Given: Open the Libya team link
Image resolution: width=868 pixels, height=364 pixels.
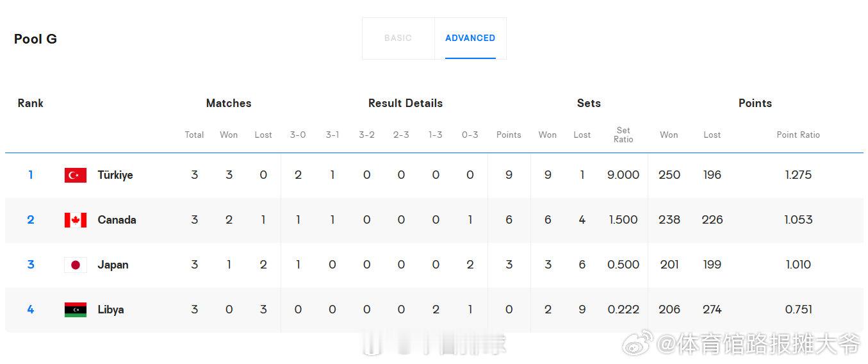Looking at the screenshot, I should [111, 310].
